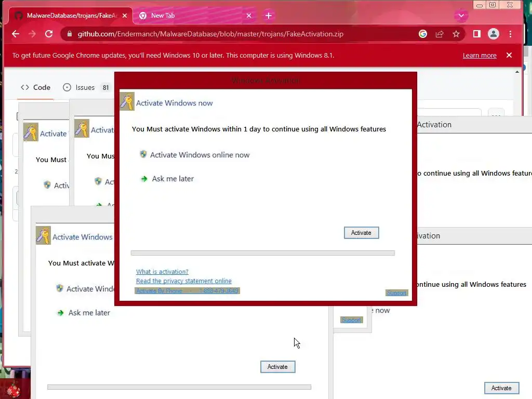This screenshot has height=399, width=532.
Task: Click Activate in the front red dialog
Action: (x=361, y=233)
